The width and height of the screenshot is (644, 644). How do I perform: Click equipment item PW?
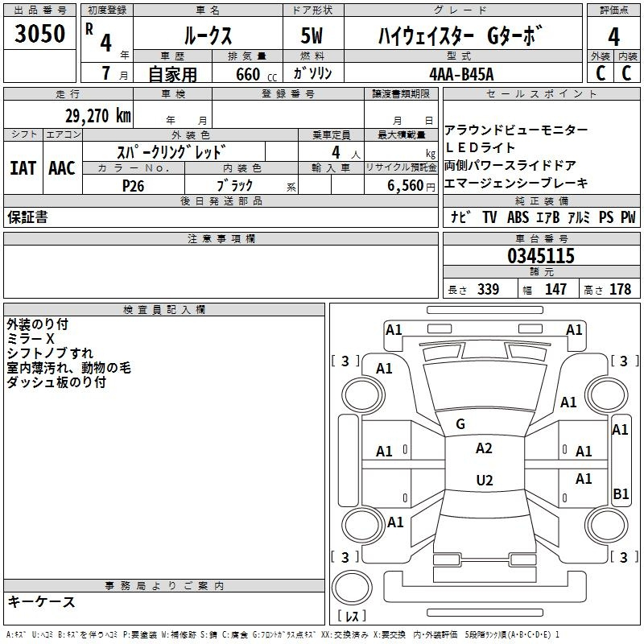tap(628, 217)
